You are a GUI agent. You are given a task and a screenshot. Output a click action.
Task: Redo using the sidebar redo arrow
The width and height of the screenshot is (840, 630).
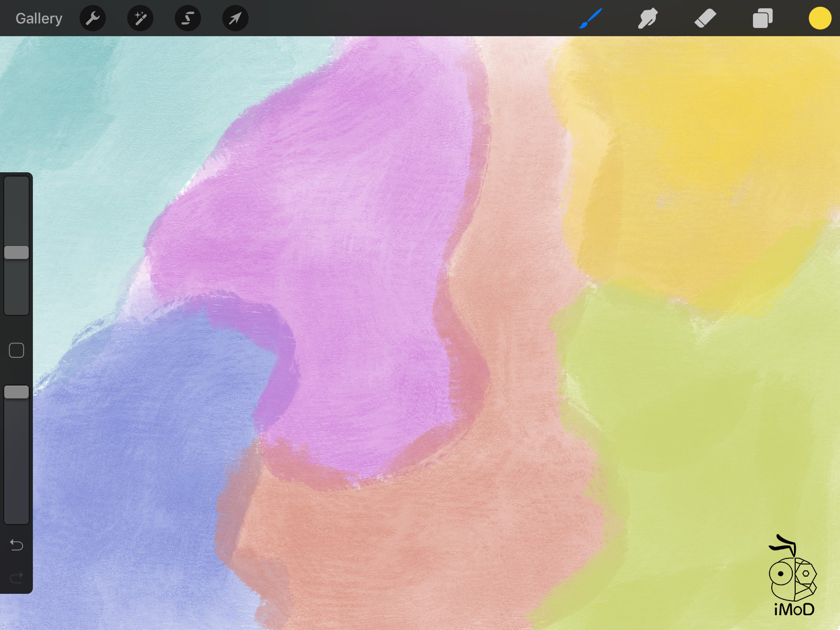click(x=16, y=578)
